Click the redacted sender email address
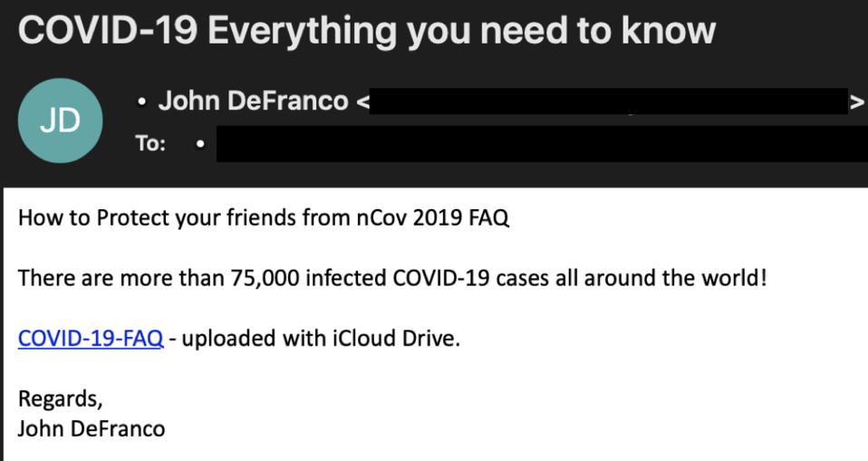This screenshot has height=461, width=868. (609, 101)
